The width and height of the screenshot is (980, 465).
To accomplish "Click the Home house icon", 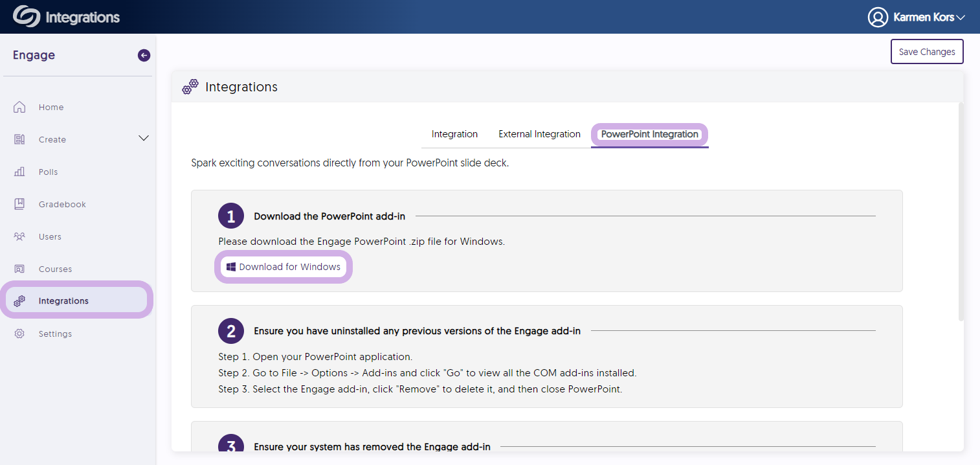I will pos(19,107).
